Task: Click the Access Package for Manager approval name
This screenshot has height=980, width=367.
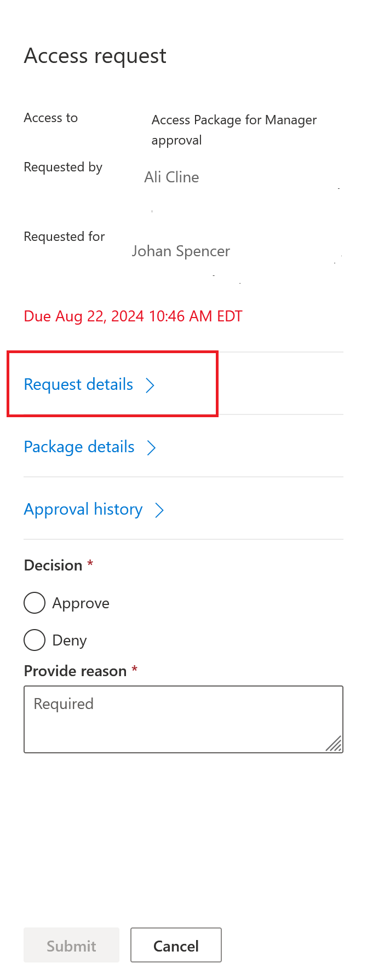Action: [x=234, y=130]
